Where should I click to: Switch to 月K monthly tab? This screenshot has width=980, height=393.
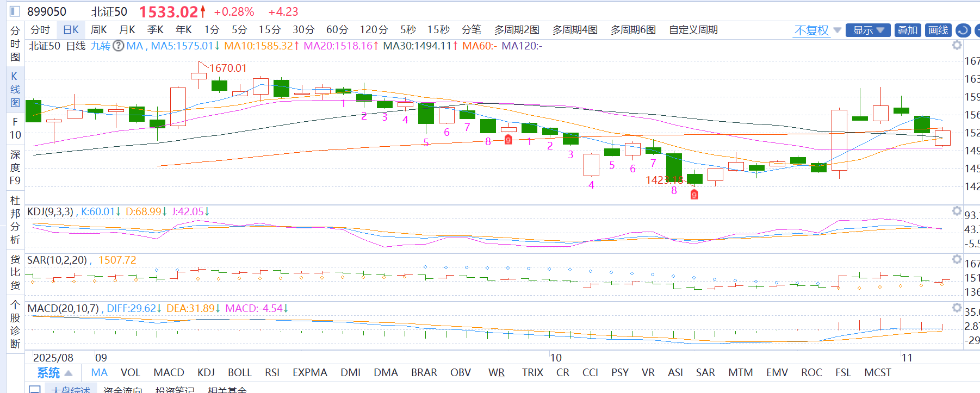click(x=127, y=30)
